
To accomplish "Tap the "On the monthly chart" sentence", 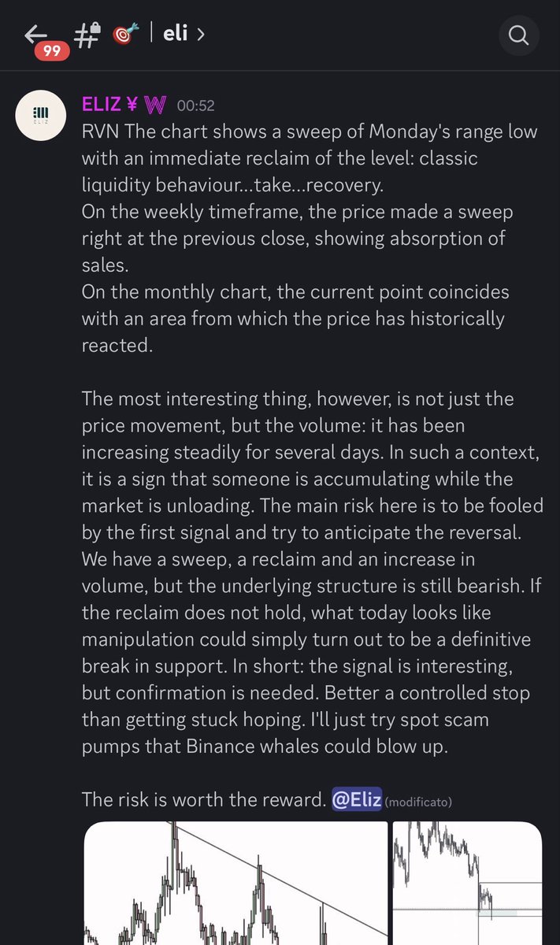I will tap(295, 319).
